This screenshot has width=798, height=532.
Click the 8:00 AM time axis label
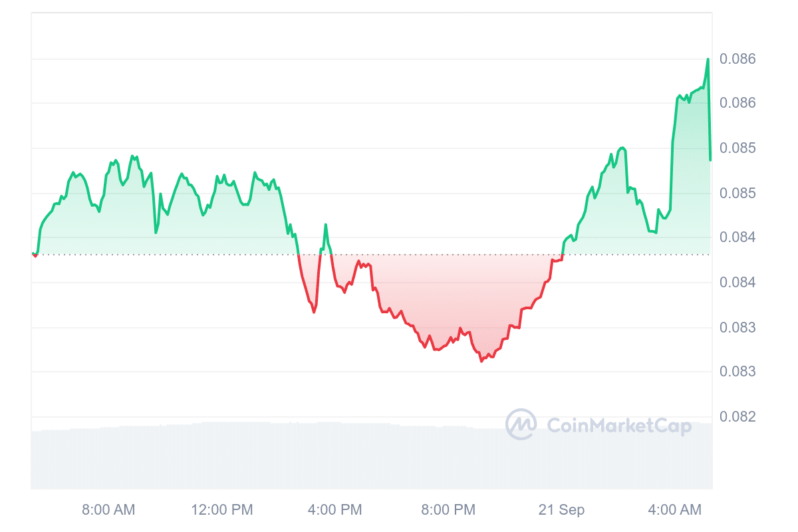click(108, 510)
